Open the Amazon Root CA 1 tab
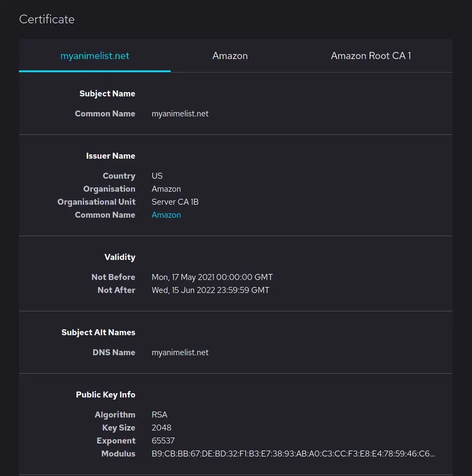This screenshot has height=476, width=472. [371, 56]
